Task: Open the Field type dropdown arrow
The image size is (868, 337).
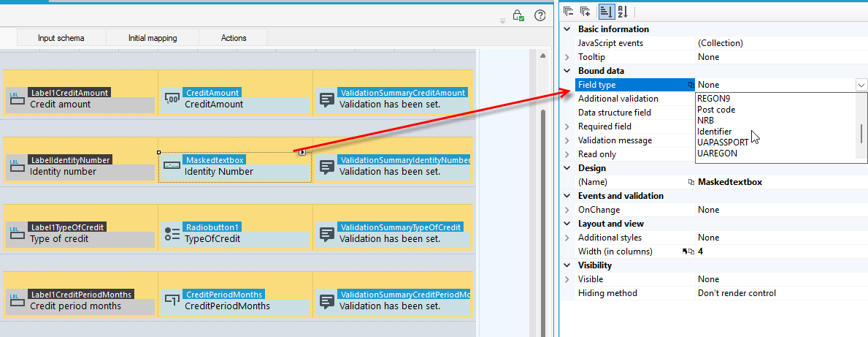Action: pos(861,85)
